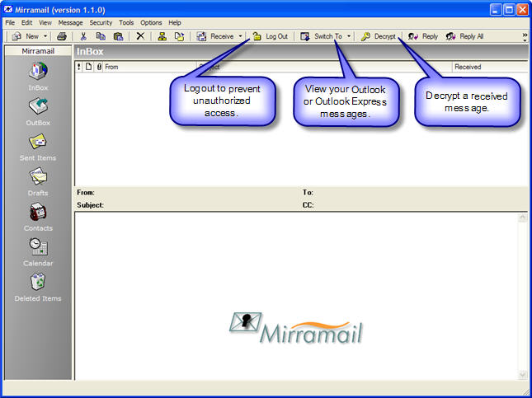Open the Deleted Items folder
This screenshot has height=398, width=532.
pos(38,288)
